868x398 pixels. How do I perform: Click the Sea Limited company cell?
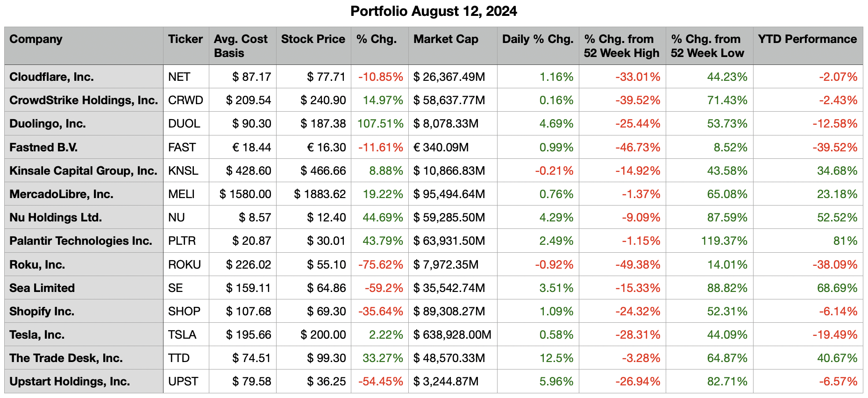(42, 288)
